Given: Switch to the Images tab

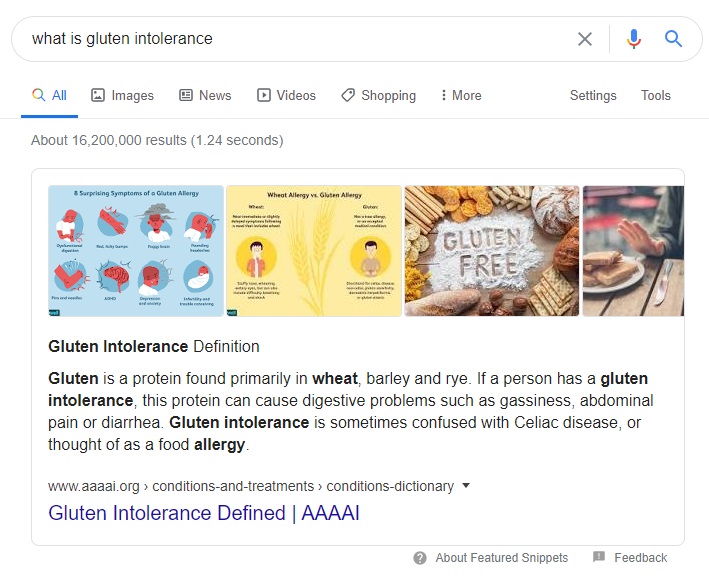Looking at the screenshot, I should 122,95.
